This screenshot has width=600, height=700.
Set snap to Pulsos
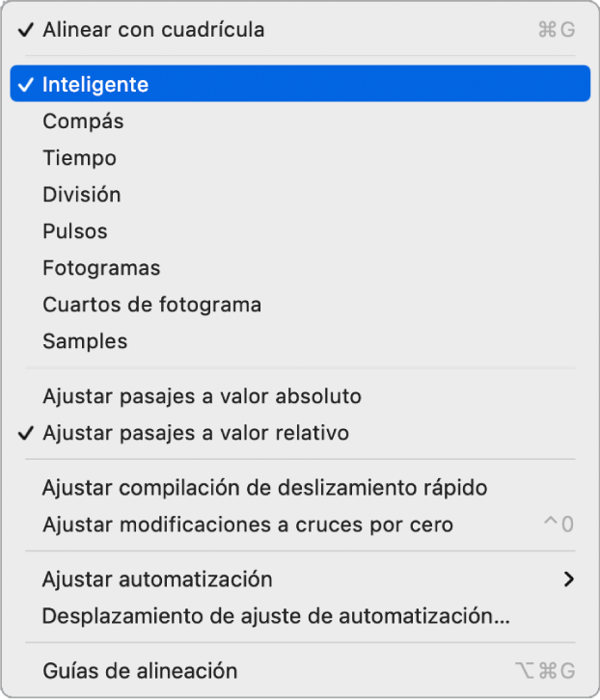[75, 231]
